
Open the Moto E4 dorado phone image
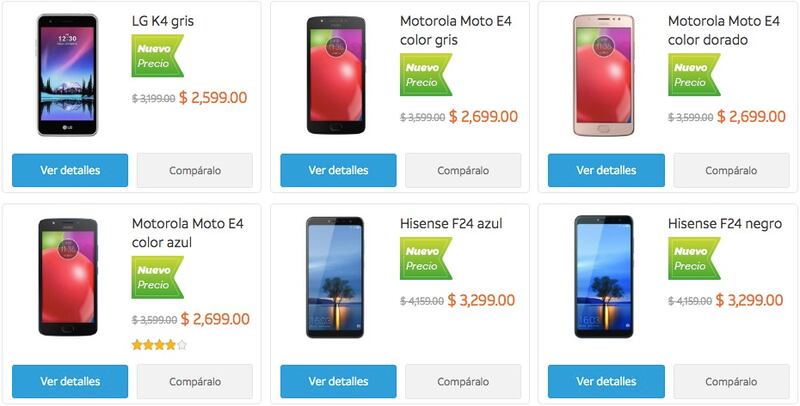click(x=604, y=75)
